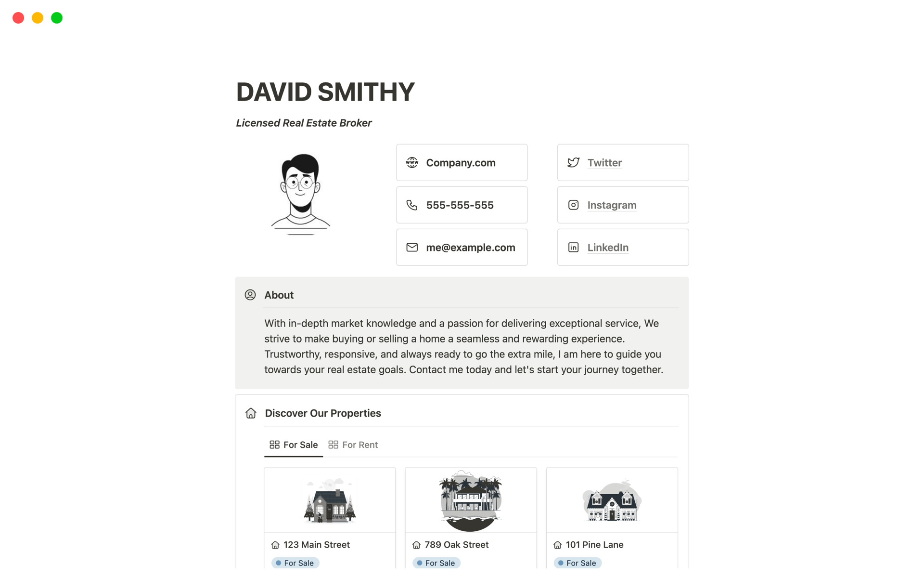Open the Instagram profile link
924x578 pixels.
(x=612, y=205)
